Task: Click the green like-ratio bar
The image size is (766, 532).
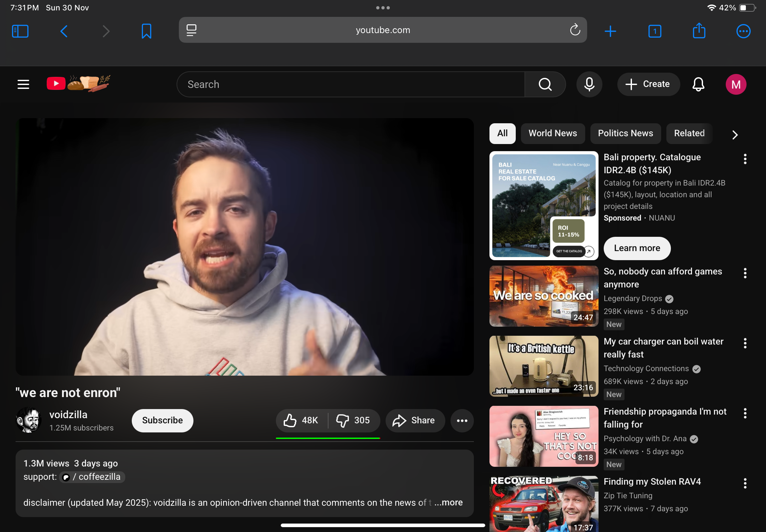Action: point(328,438)
